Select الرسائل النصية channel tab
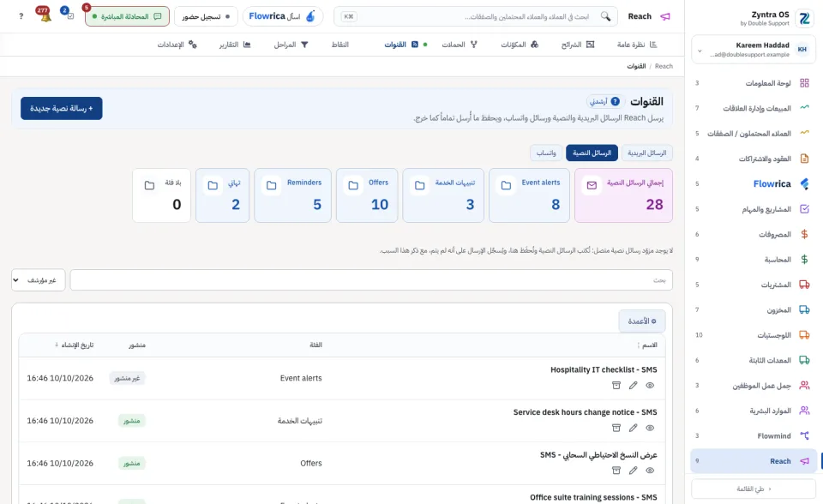The image size is (823, 504). pyautogui.click(x=592, y=153)
